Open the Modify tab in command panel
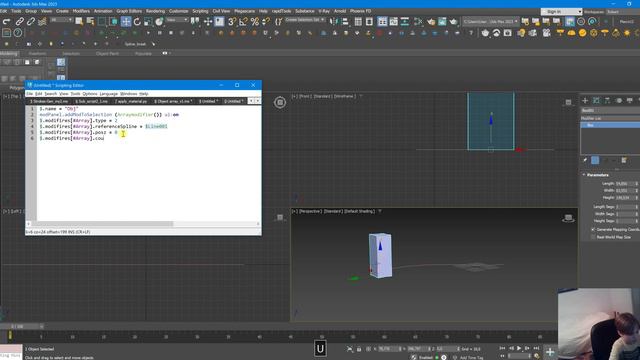The width and height of the screenshot is (640, 360). point(596,100)
